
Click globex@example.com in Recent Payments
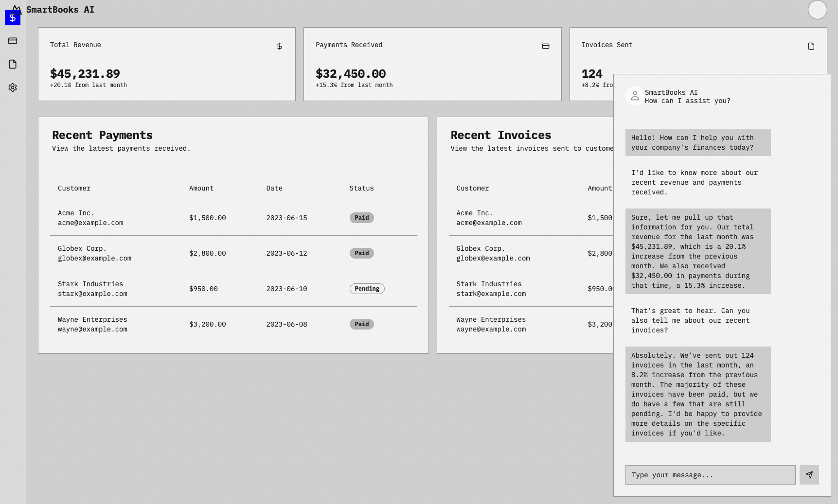coord(94,258)
